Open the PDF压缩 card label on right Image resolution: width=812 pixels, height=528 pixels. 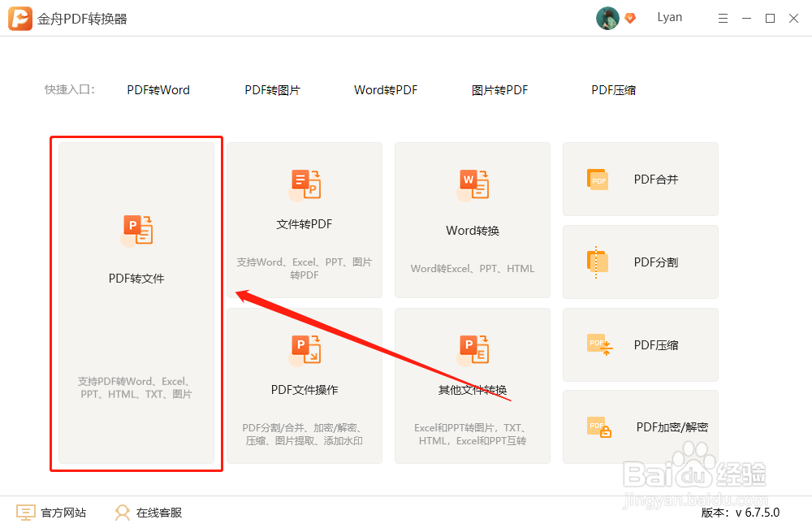[x=656, y=345]
